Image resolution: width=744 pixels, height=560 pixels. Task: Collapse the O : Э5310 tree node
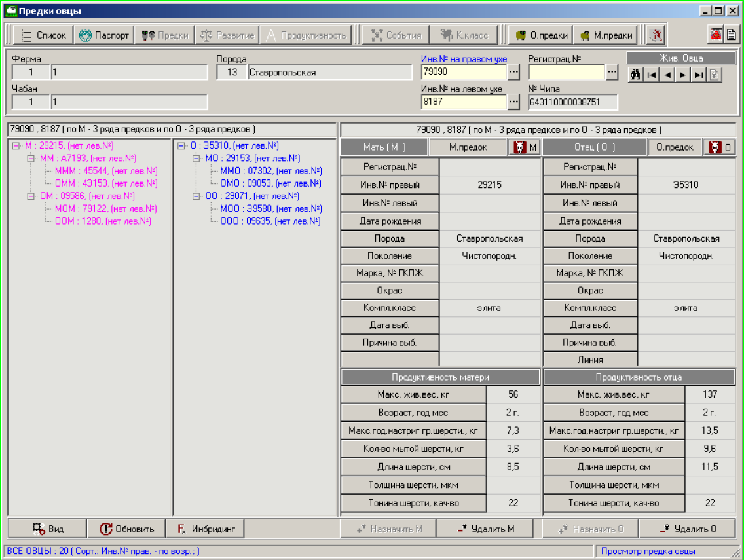[181, 146]
